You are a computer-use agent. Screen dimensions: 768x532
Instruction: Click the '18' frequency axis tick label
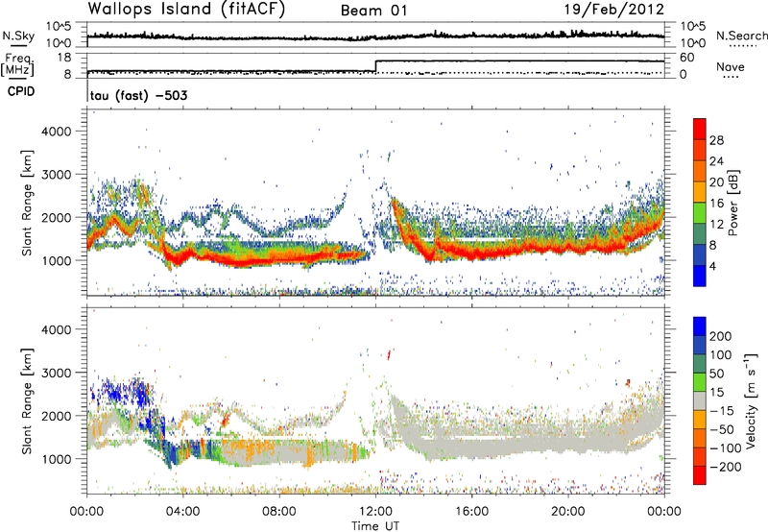64,58
